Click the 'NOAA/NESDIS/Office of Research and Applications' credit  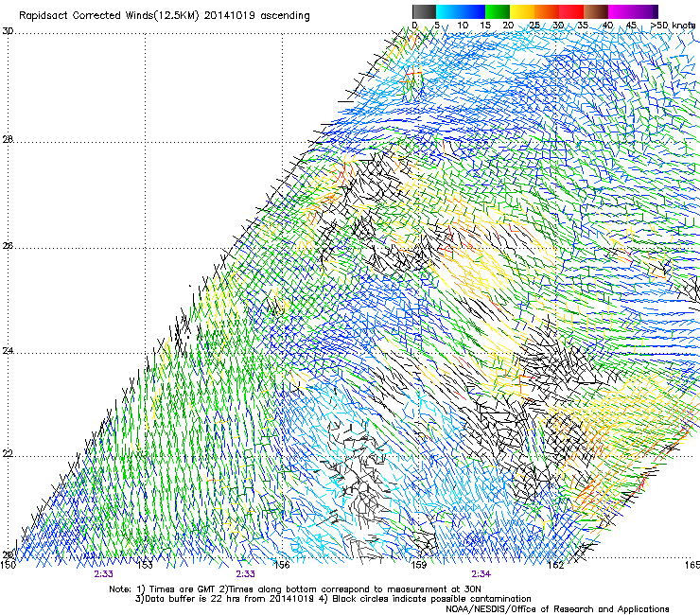tap(557, 609)
